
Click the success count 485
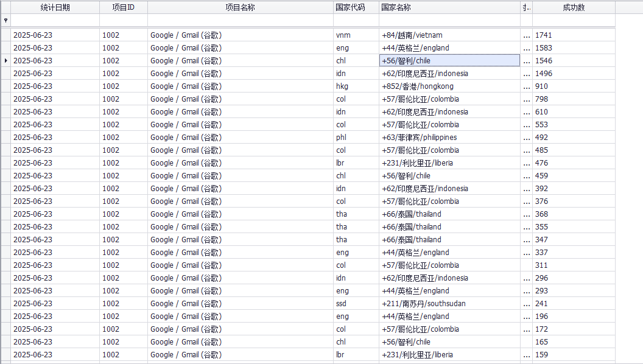click(x=574, y=150)
